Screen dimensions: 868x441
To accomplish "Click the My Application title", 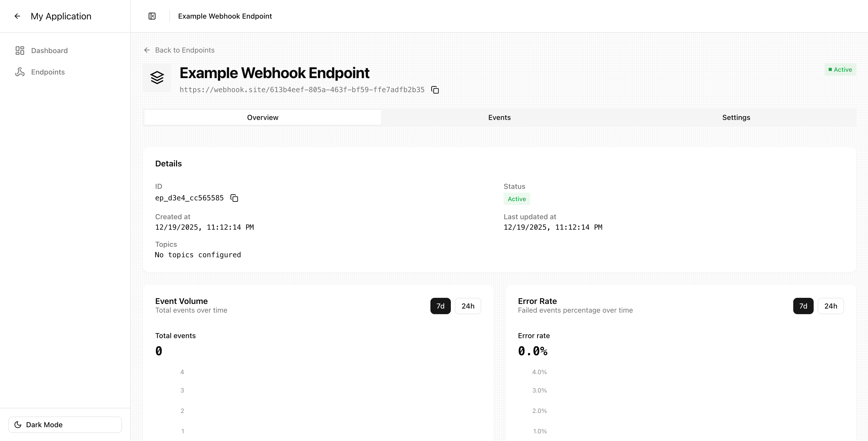I will point(61,16).
